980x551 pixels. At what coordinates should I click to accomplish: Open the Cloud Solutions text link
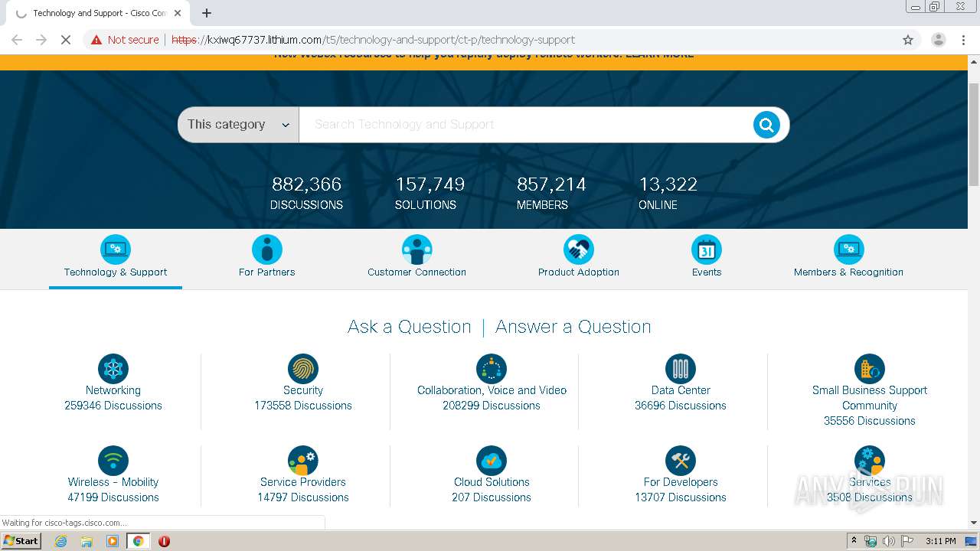point(492,482)
